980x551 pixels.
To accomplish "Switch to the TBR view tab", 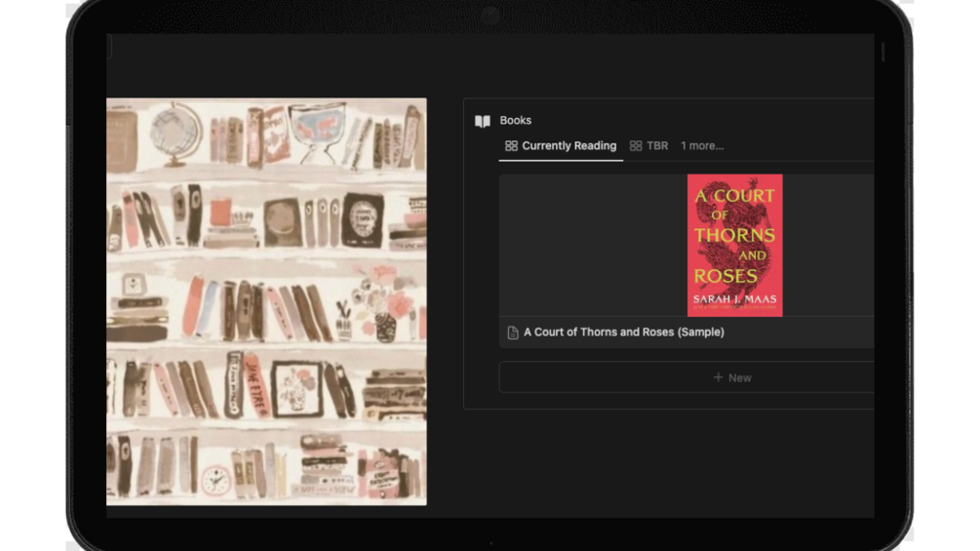I will click(648, 146).
